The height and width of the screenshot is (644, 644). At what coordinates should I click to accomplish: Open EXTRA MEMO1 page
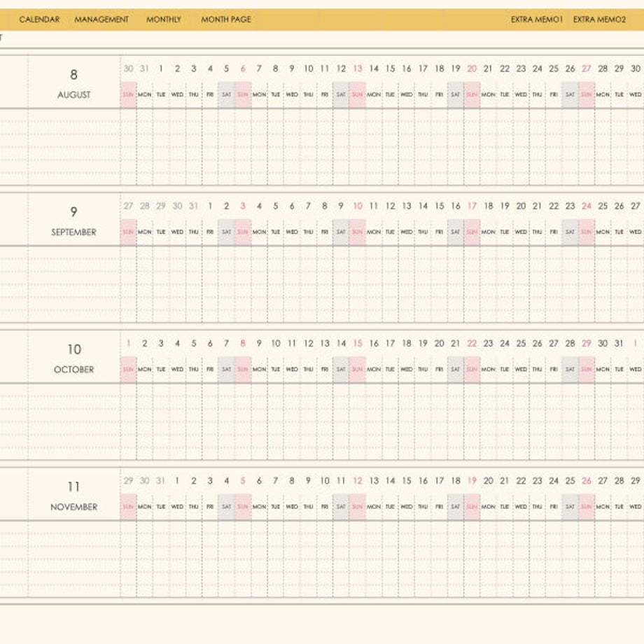536,20
